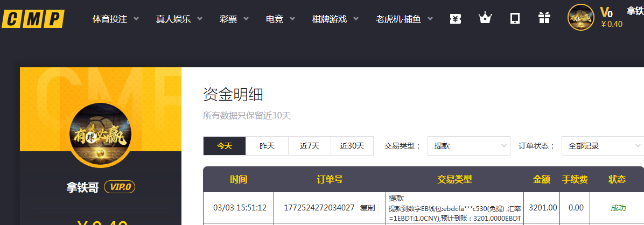Select the 昨天 date filter tab
Image resolution: width=644 pixels, height=225 pixels.
click(267, 146)
